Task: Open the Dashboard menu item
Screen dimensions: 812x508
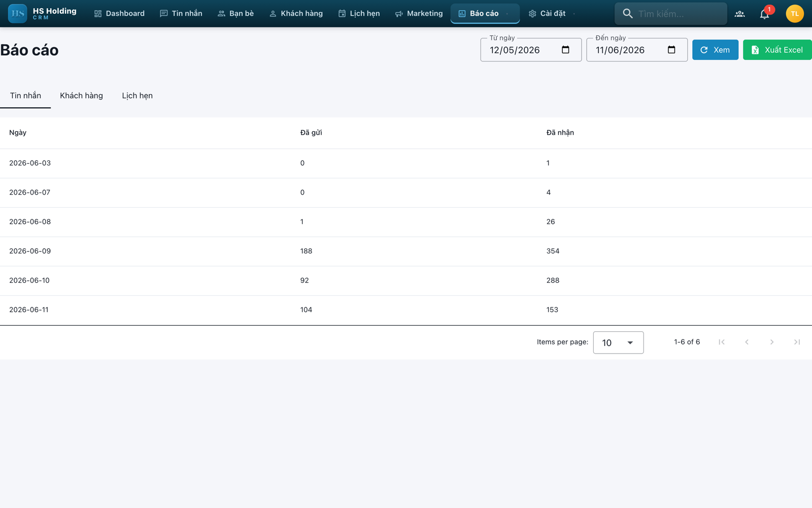Action: pos(119,14)
